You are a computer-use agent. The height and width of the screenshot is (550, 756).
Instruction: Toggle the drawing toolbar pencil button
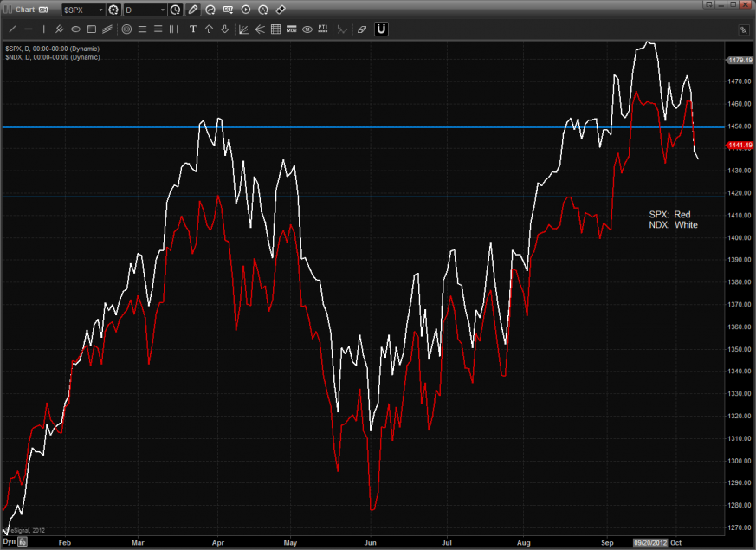coord(193,10)
